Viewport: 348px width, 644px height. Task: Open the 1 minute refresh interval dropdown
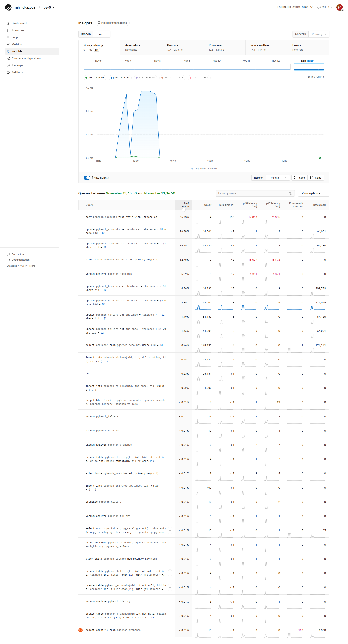click(277, 178)
